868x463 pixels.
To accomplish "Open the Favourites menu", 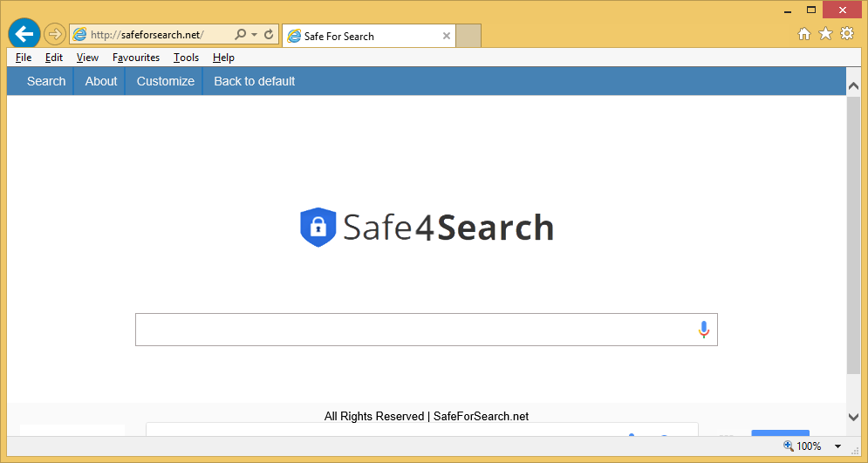I will (x=136, y=58).
